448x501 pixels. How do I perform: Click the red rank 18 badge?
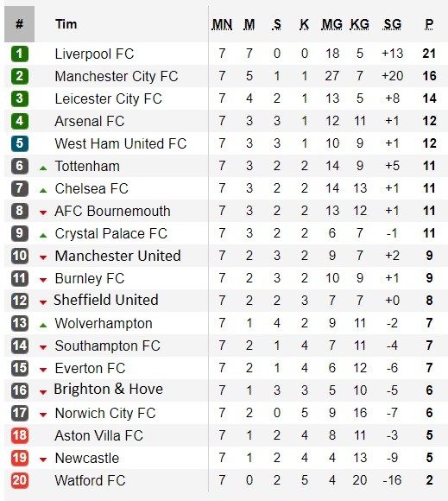click(x=20, y=435)
